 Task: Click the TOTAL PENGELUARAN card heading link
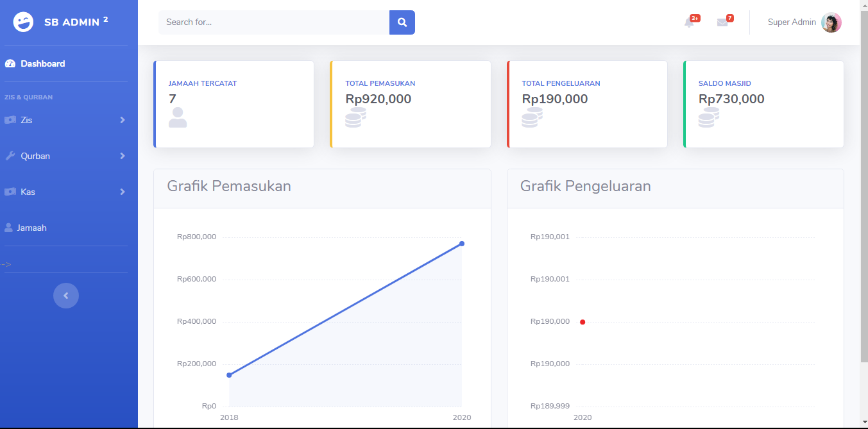(x=561, y=83)
